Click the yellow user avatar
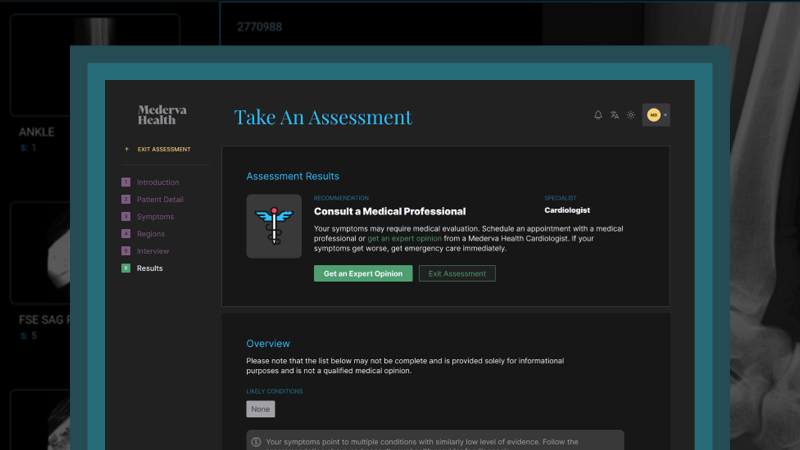Viewport: 800px width, 450px height. pyautogui.click(x=652, y=115)
